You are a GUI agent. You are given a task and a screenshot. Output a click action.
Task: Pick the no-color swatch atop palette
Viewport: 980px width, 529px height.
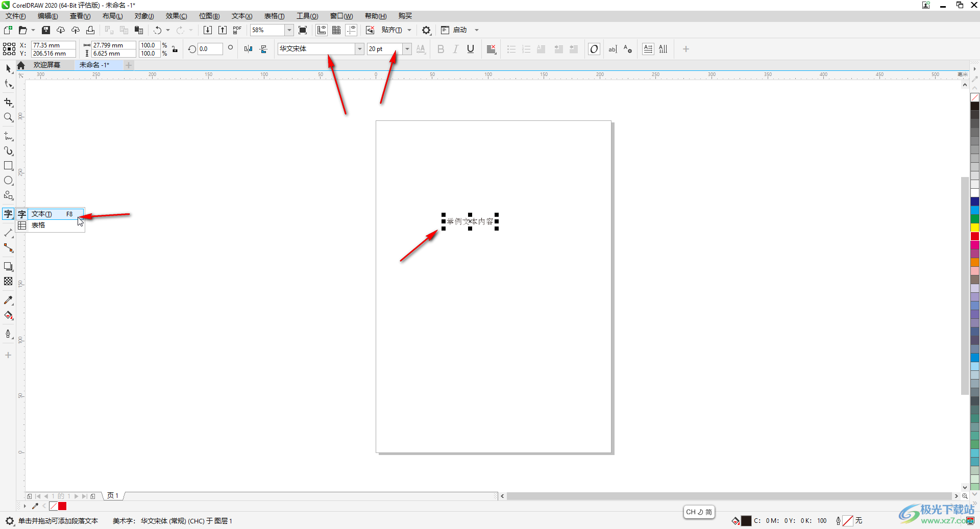pyautogui.click(x=975, y=97)
